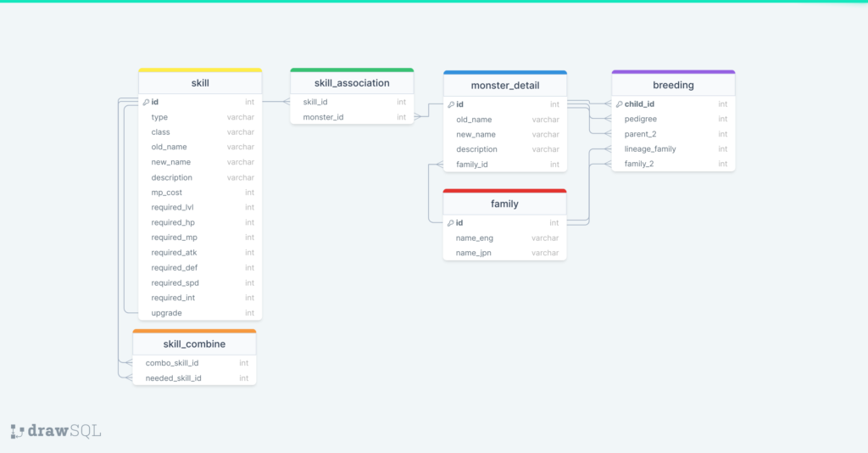This screenshot has height=453, width=868.
Task: Click the key icon in monster_detail table
Action: [x=451, y=105]
